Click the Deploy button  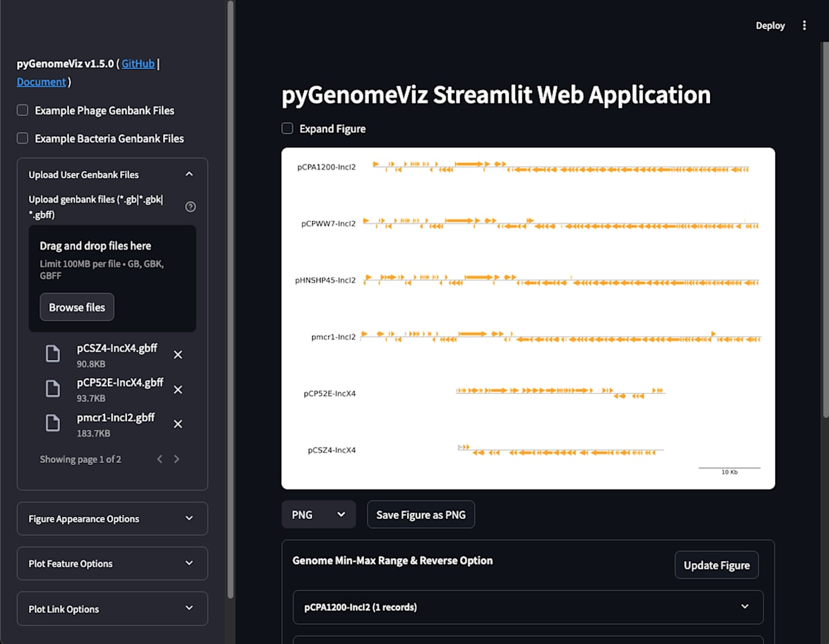(770, 26)
